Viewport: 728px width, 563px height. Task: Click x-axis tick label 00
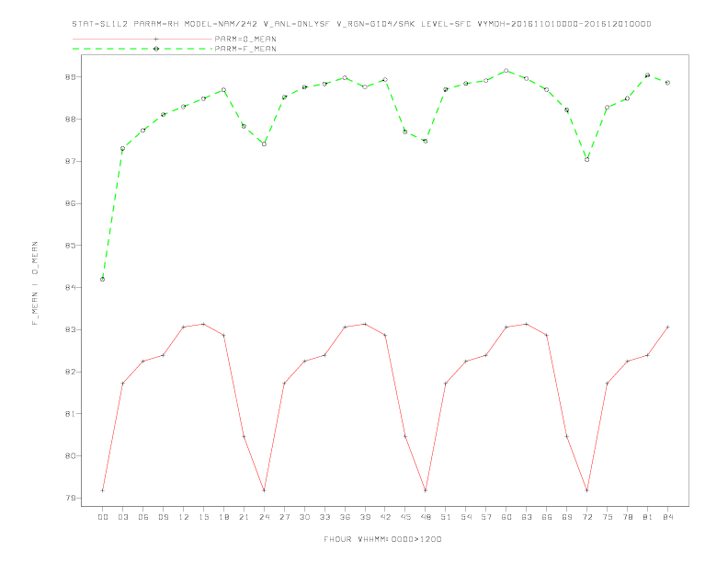[103, 517]
